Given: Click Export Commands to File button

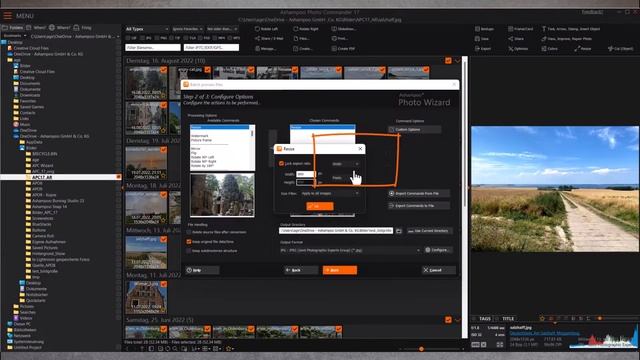Looking at the screenshot, I should tap(419, 206).
